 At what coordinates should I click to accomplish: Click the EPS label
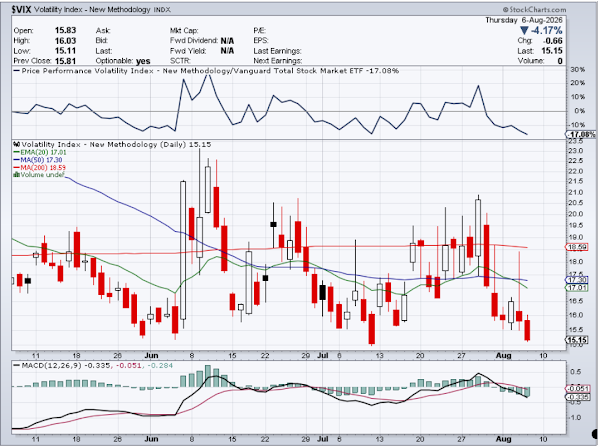click(261, 41)
